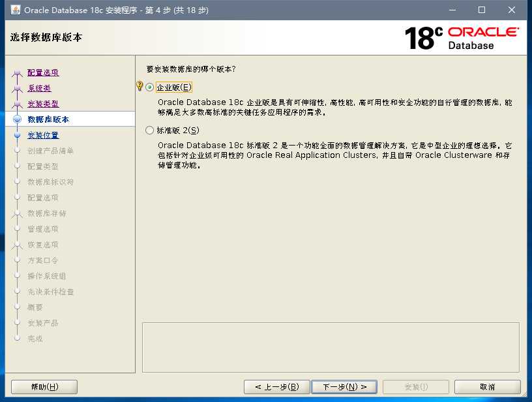Image resolution: width=532 pixels, height=402 pixels.
Task: Click the 先决条件检查 step label
Action: click(51, 292)
